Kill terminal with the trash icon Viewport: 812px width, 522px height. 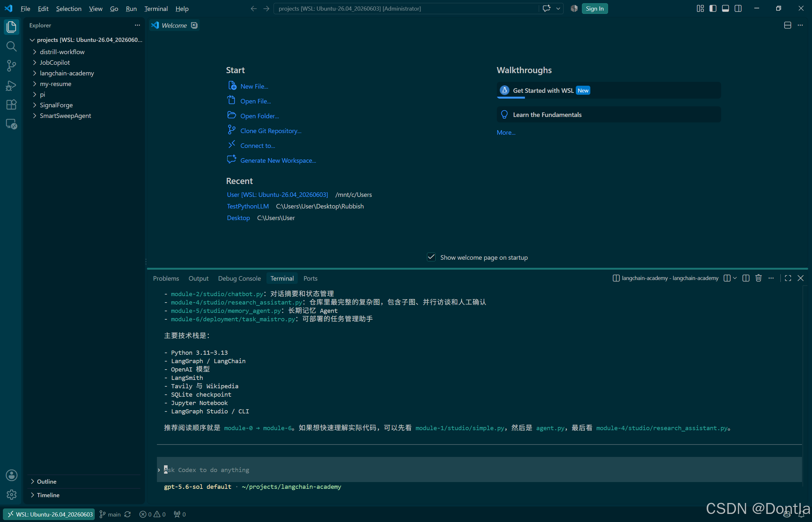tap(759, 278)
